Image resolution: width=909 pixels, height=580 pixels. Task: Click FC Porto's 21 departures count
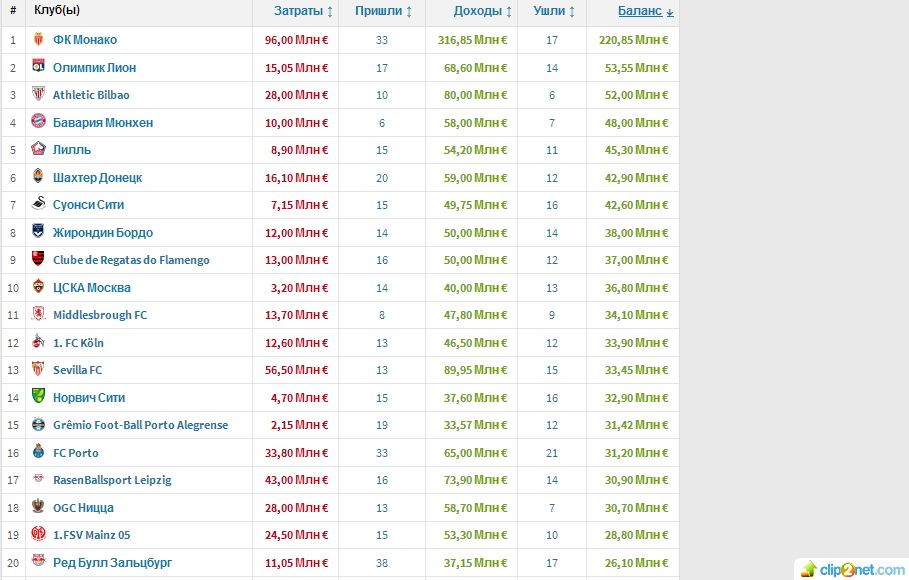(552, 453)
